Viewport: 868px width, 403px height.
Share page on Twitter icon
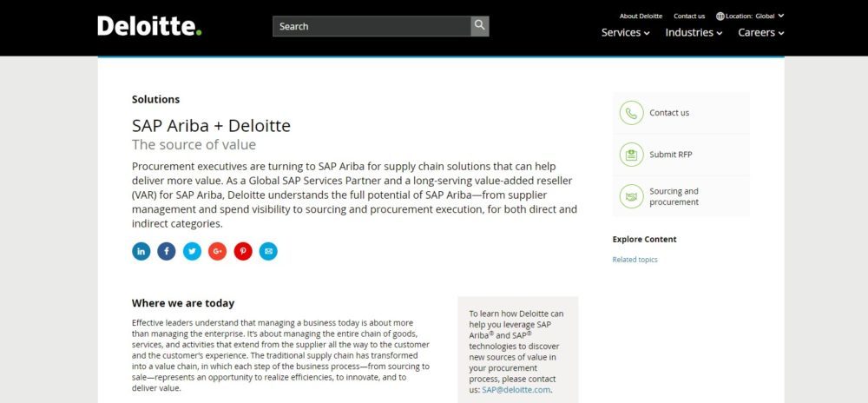point(192,251)
